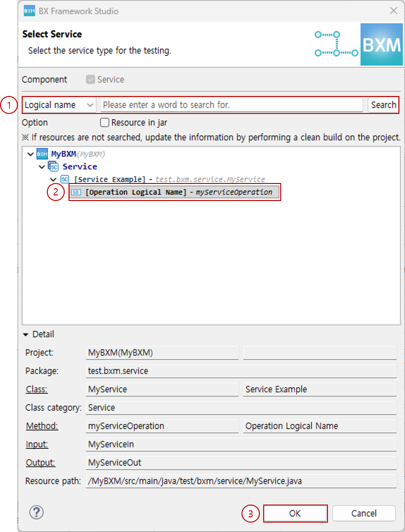Click the Service Example class icon

click(x=65, y=179)
